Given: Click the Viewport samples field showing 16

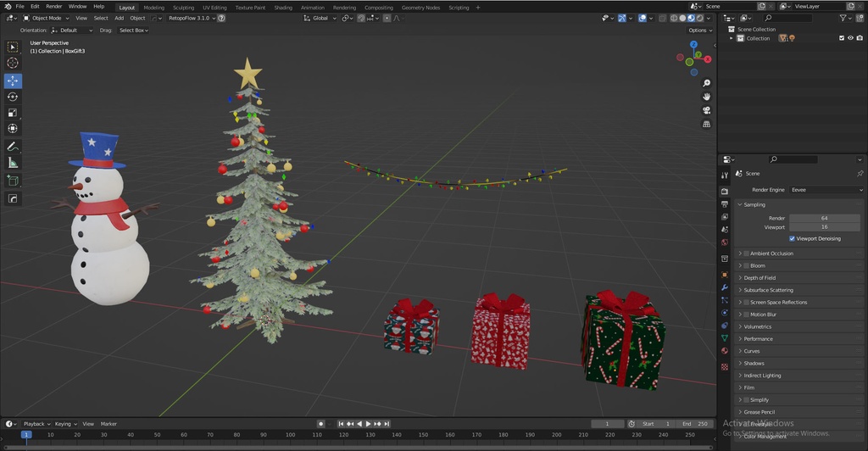Looking at the screenshot, I should pyautogui.click(x=824, y=227).
